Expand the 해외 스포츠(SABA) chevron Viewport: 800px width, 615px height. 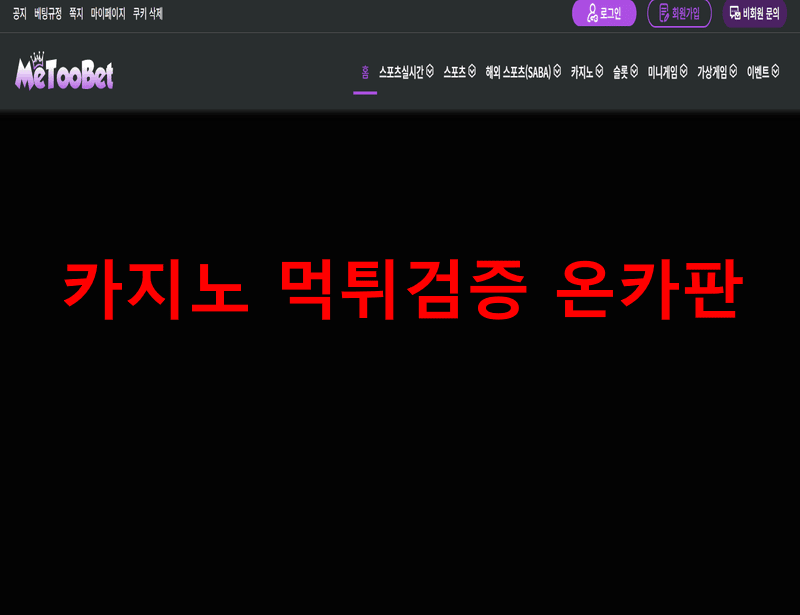[557, 71]
